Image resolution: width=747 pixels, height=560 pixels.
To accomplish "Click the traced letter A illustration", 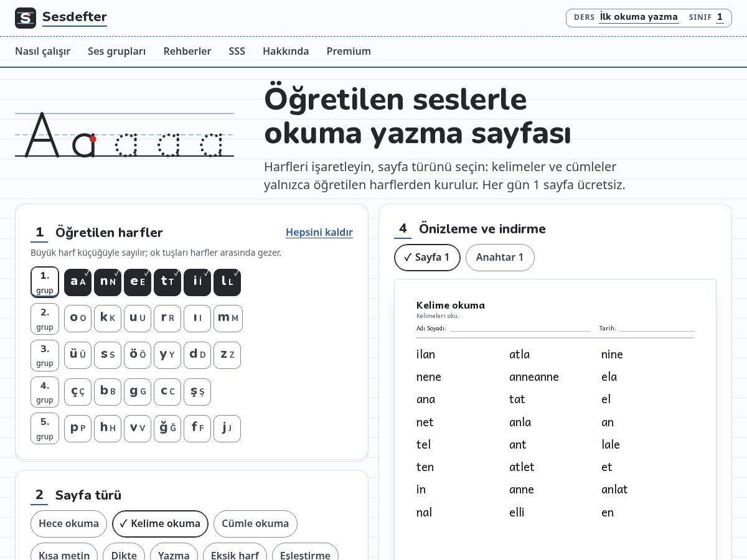I will coord(125,135).
